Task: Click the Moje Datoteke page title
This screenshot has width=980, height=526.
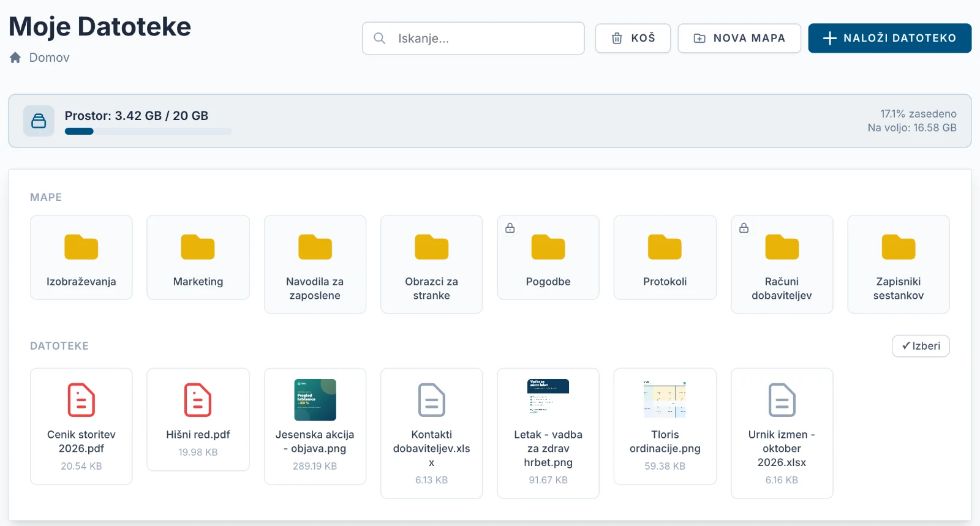Action: tap(100, 26)
